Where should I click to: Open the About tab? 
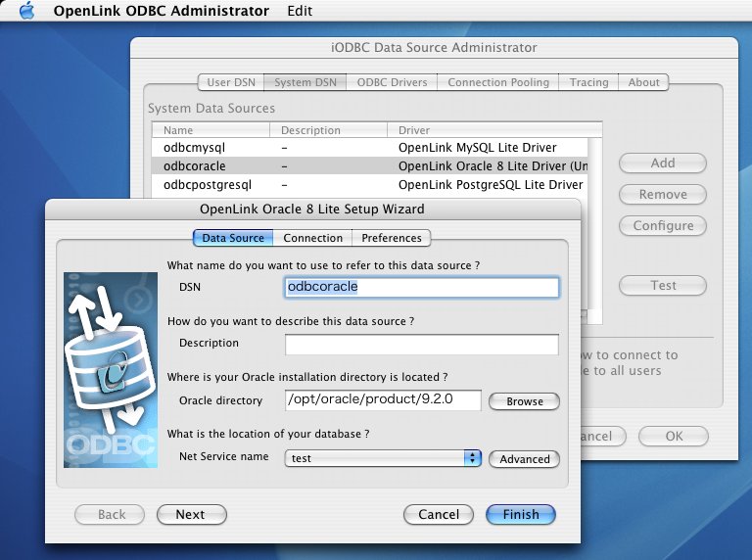tap(643, 82)
